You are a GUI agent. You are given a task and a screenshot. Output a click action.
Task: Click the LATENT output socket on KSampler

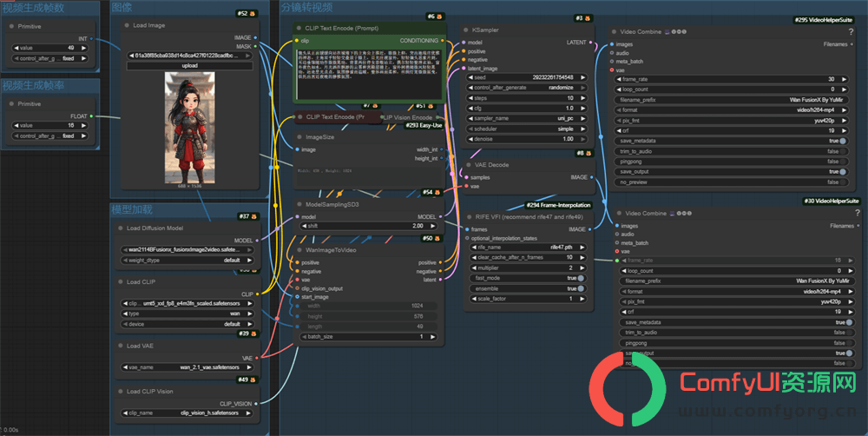pyautogui.click(x=590, y=43)
